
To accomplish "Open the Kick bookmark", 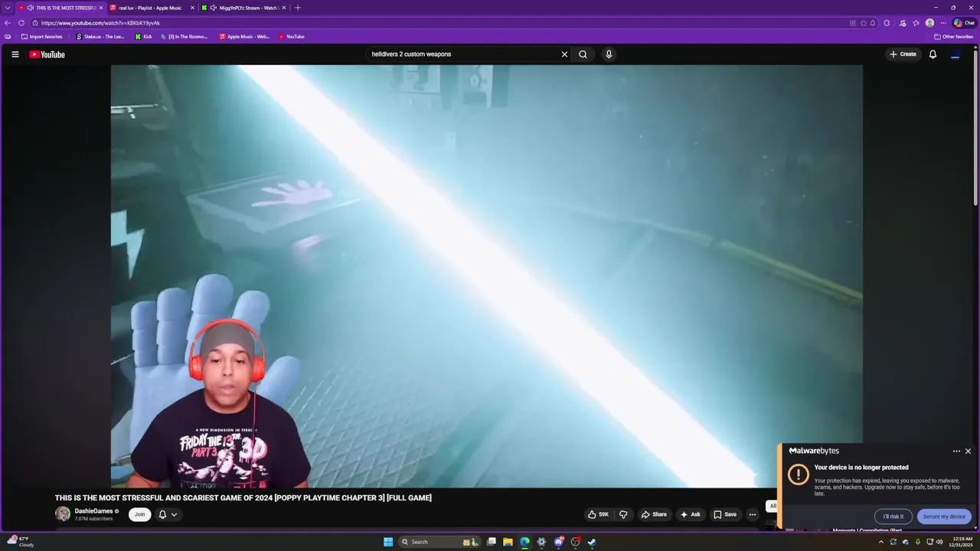I will (x=144, y=37).
